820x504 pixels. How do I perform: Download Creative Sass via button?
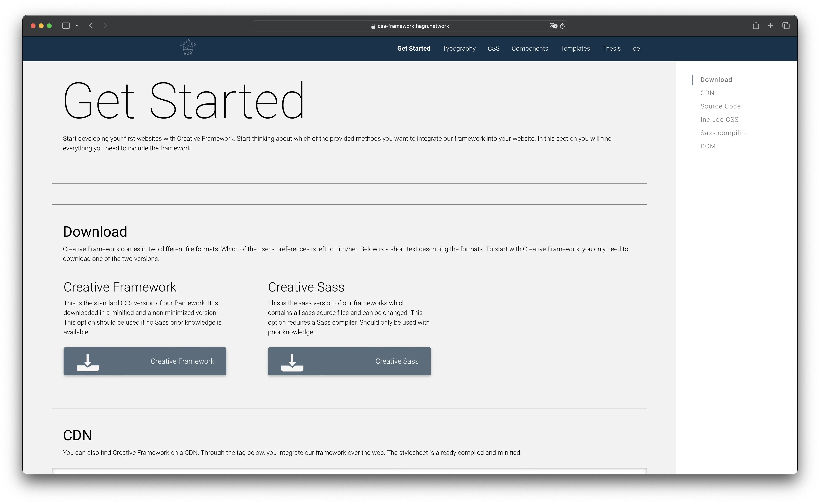coord(349,361)
